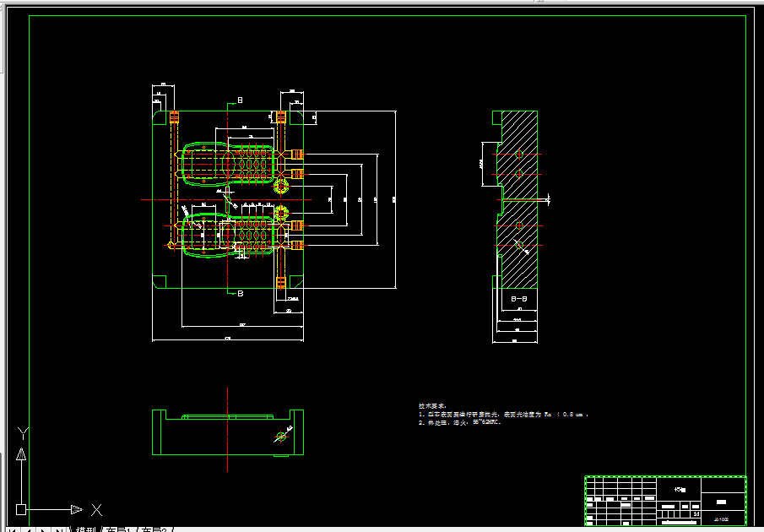The width and height of the screenshot is (764, 532).
Task: Select the hatched B-B section view body
Action: (519, 200)
